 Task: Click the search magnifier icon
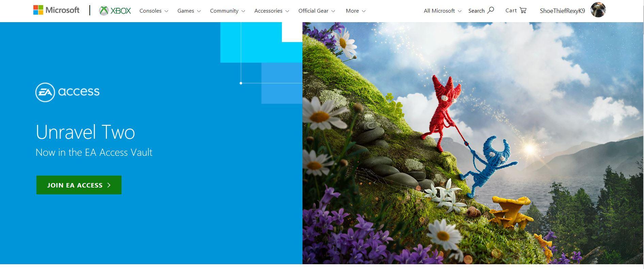point(490,10)
